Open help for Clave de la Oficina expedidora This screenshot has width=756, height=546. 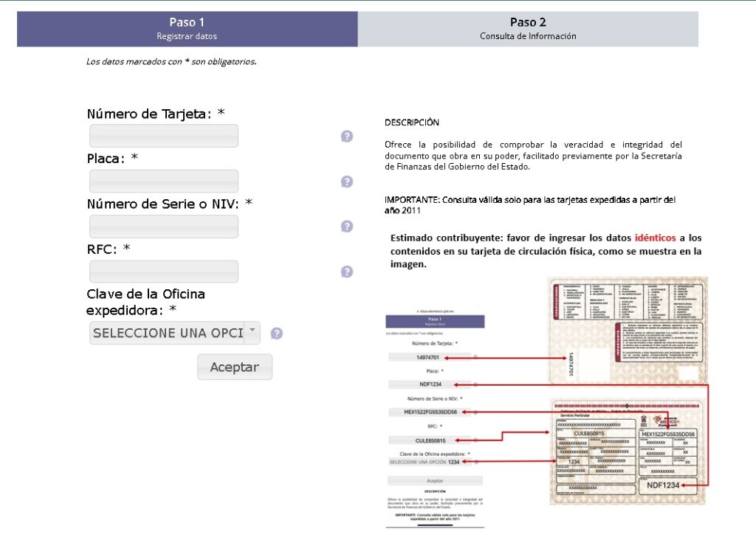tap(276, 334)
